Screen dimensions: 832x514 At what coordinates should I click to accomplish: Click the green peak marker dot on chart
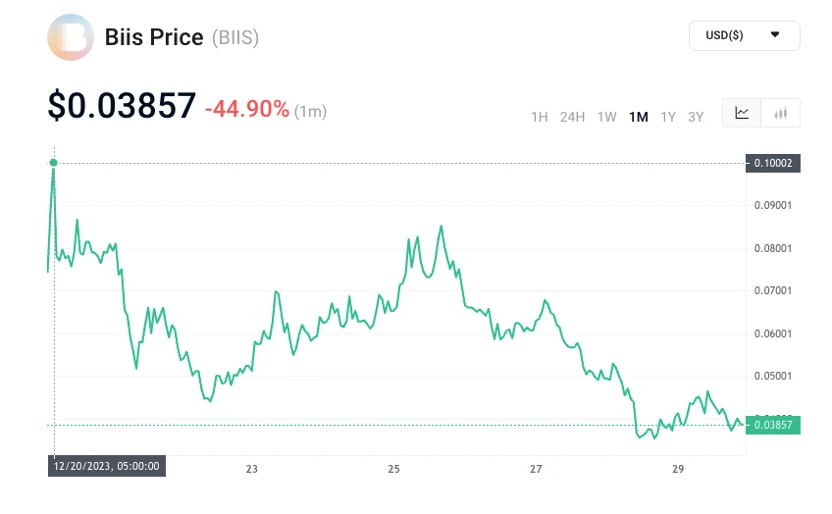coord(53,162)
